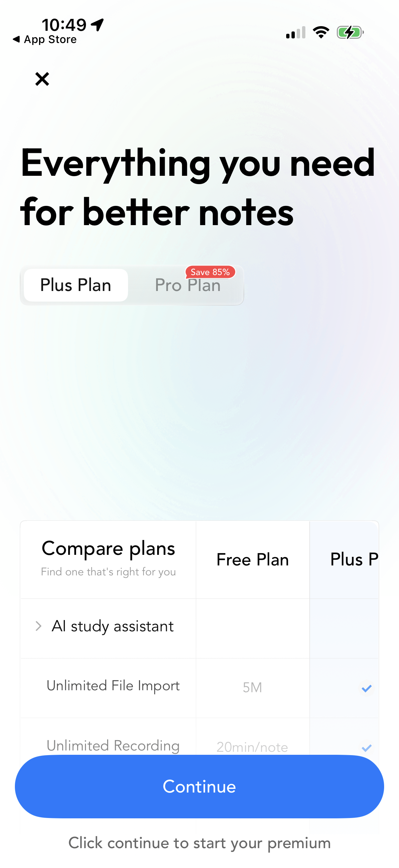Collapse the plan comparison table header

click(108, 559)
